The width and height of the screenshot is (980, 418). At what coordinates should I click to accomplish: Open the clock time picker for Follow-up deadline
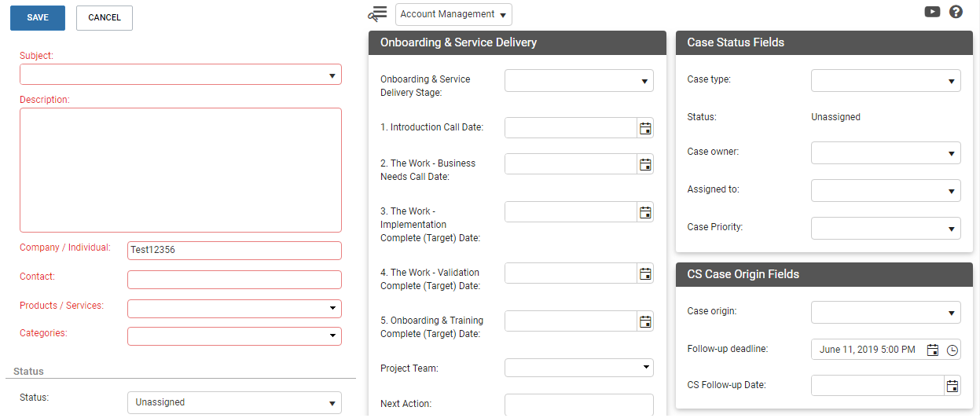pos(952,350)
